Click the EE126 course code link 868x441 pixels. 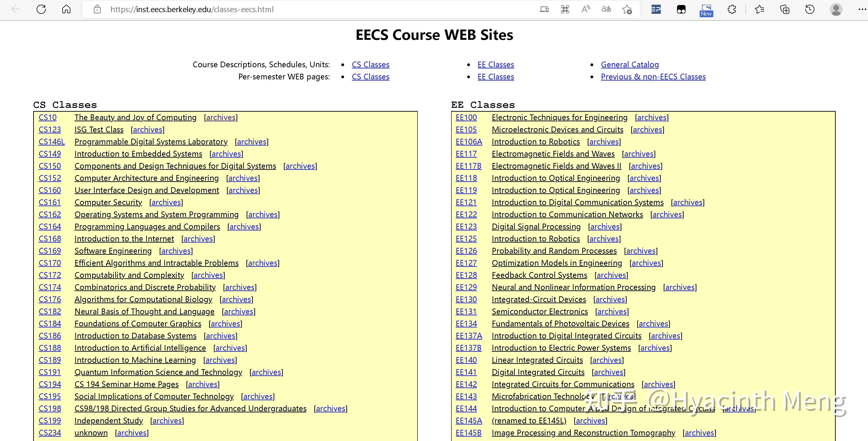pos(466,251)
